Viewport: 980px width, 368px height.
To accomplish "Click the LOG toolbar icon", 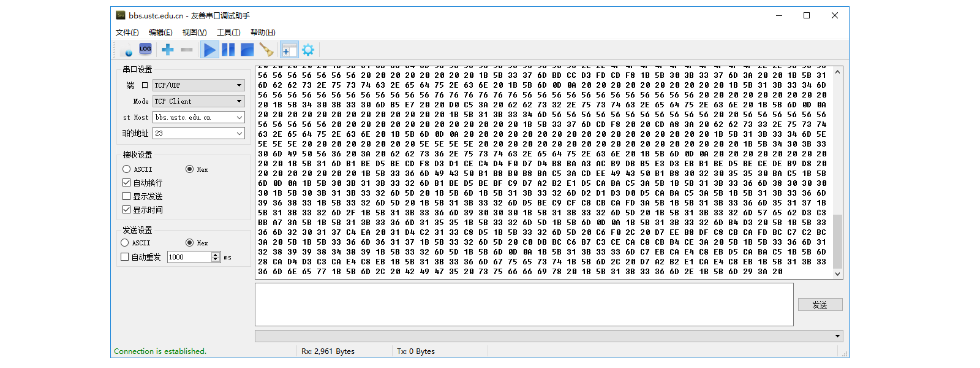I will coord(145,49).
